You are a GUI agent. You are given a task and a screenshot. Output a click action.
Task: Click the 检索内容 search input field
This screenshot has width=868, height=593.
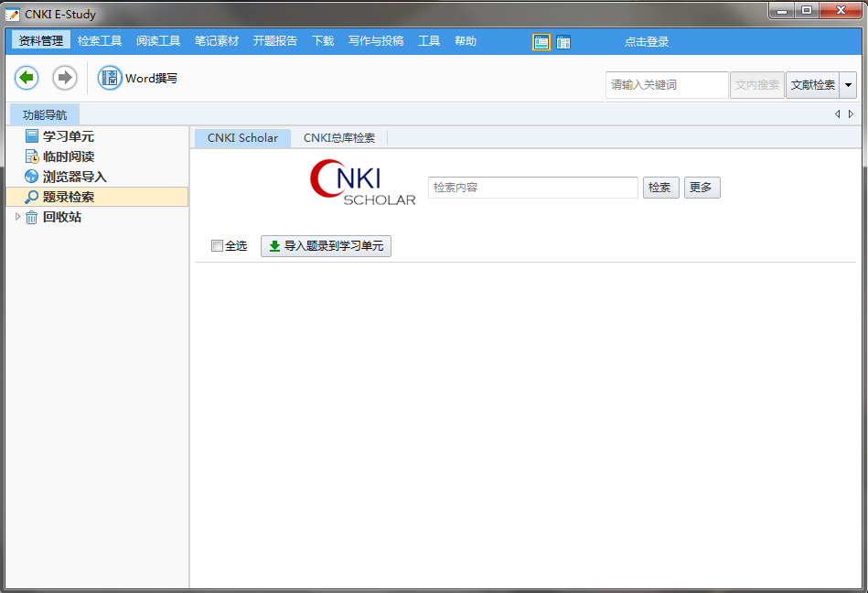click(532, 188)
